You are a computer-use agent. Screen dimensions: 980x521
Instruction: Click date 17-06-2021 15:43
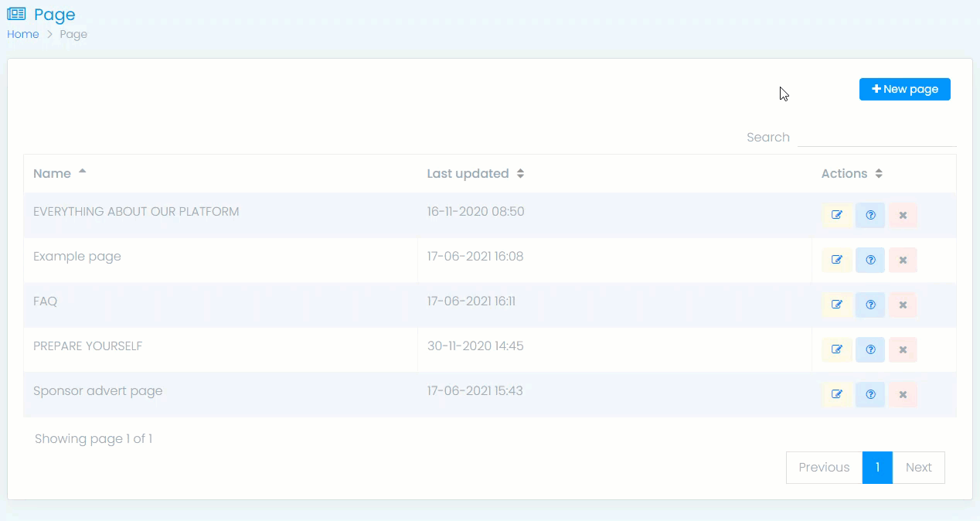coord(475,390)
